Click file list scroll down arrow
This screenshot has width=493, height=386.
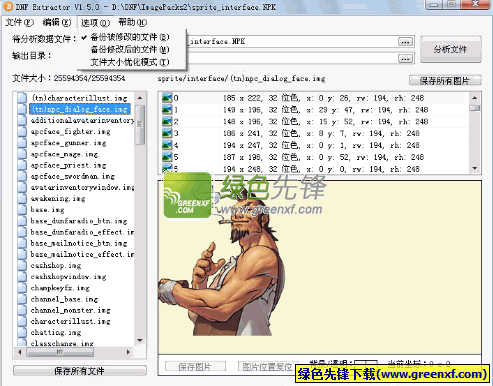[140, 340]
